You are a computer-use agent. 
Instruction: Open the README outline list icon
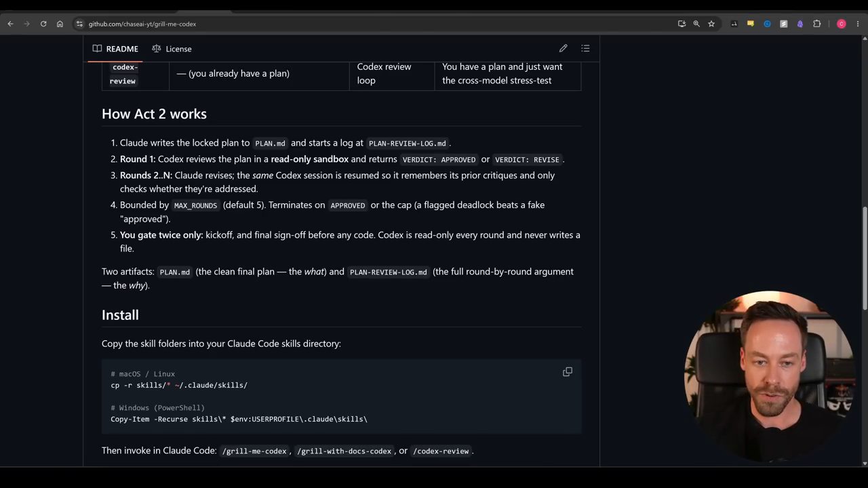pos(585,49)
